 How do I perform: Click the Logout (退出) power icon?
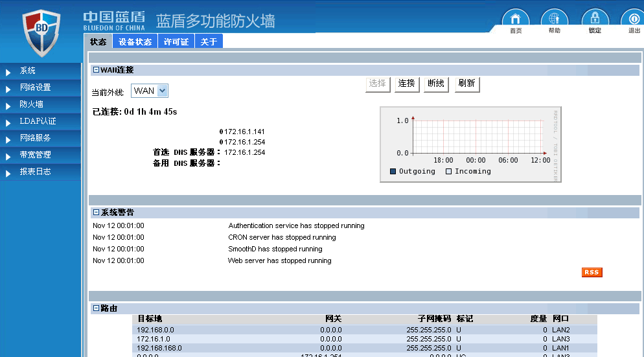(634, 19)
